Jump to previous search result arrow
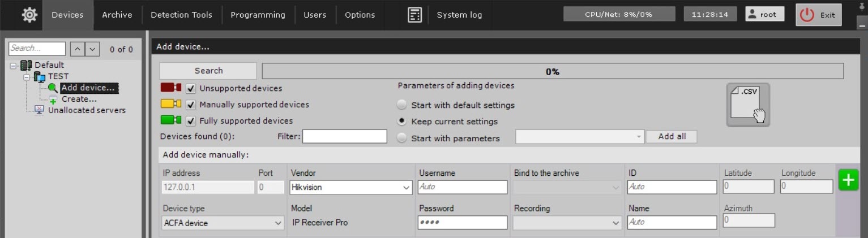868x238 pixels. (x=78, y=49)
